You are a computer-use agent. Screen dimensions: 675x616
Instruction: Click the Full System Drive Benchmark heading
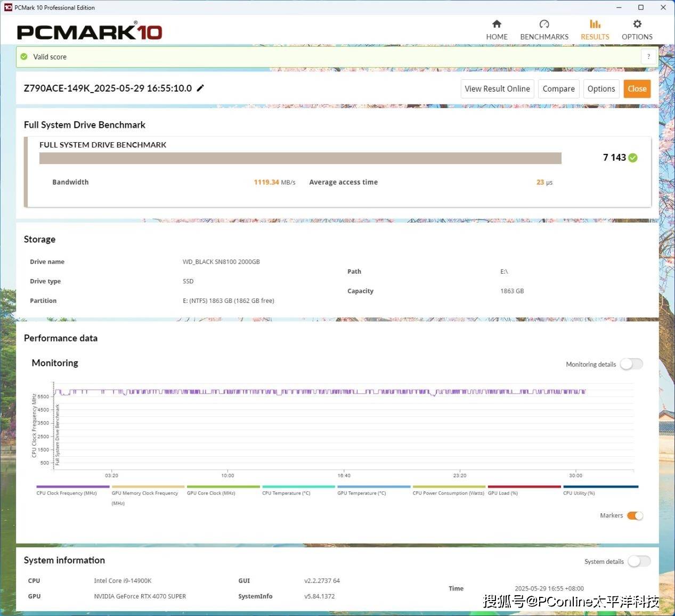85,125
